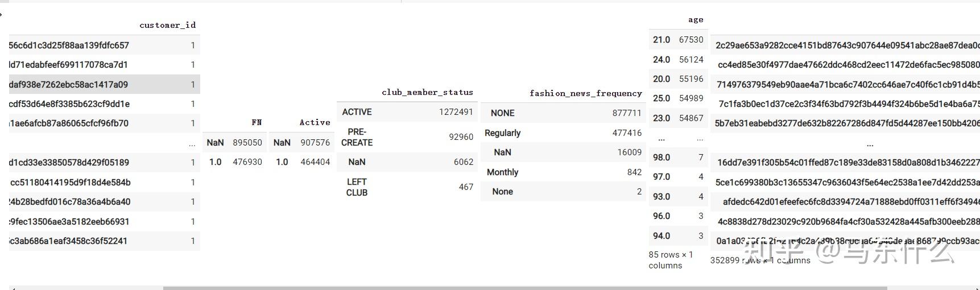980x290 pixels.
Task: Click the age 98.0 row
Action: click(x=661, y=158)
